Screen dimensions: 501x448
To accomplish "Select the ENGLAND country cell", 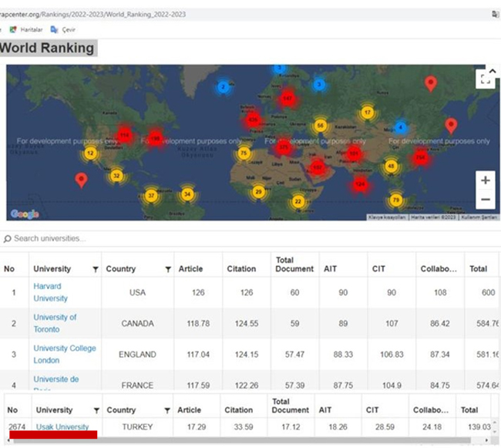I will (137, 355).
